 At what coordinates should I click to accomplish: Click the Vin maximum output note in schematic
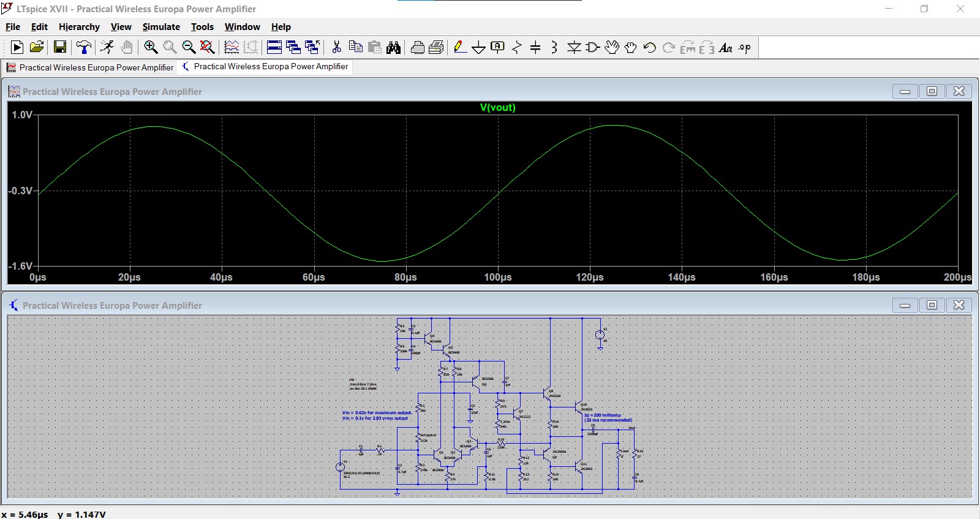pyautogui.click(x=377, y=413)
